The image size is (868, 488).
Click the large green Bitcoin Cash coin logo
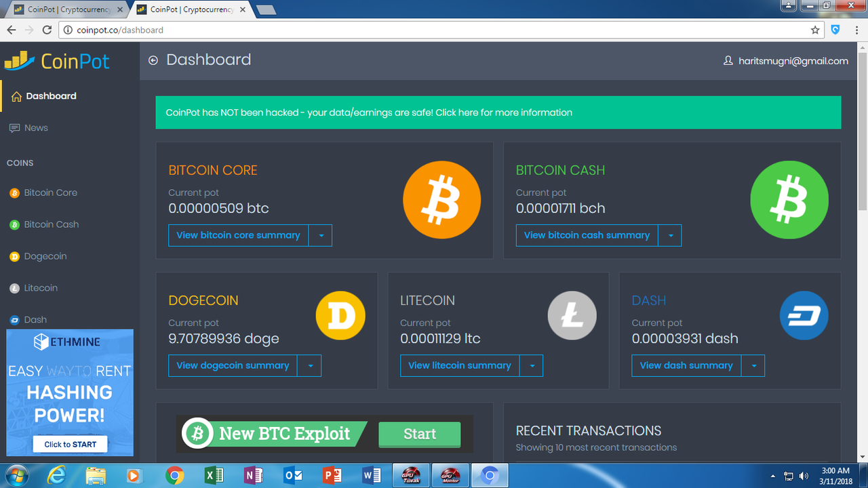pos(789,200)
